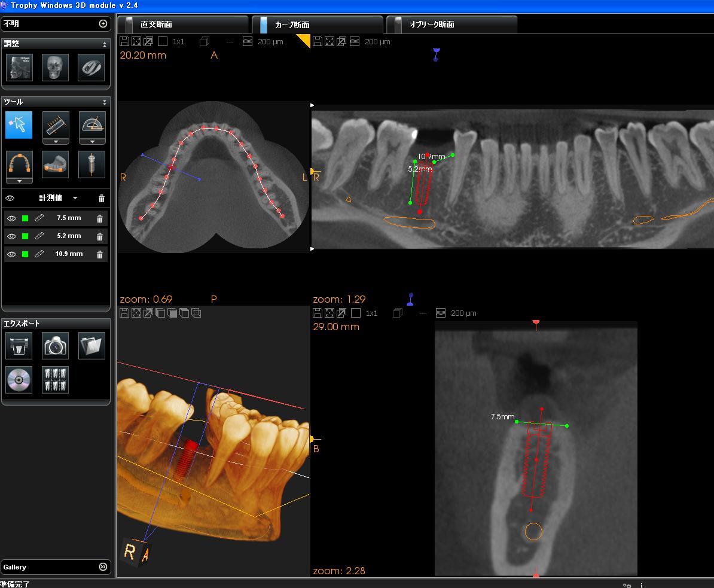Activate the blue pointer selection tool
Viewport: 714px width, 588px height.
point(19,124)
